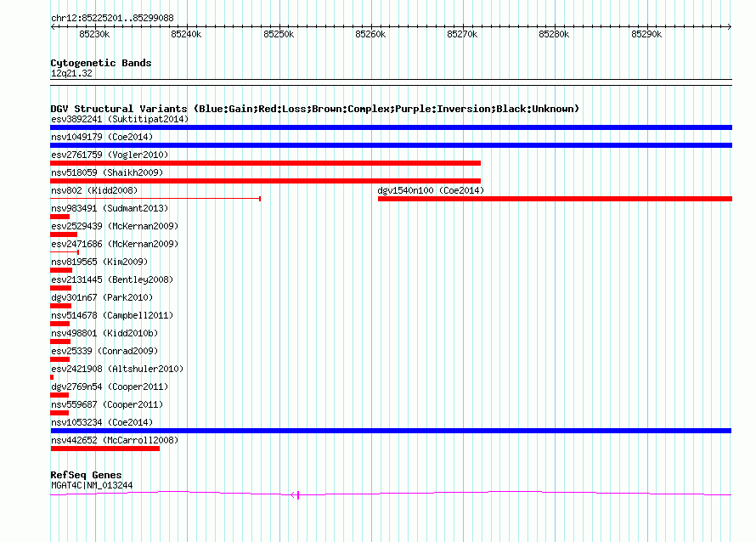Viewport: 756px width, 542px height.
Task: Open the nsv518059 (Shaikh2009) label
Action: [x=107, y=172]
